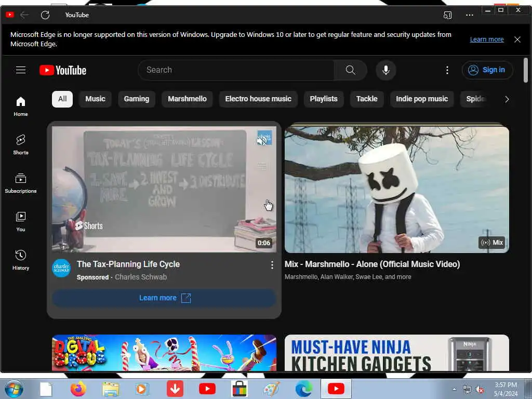Open the app three-dot menu in title bar
Viewport: 532px width, 399px height.
[469, 15]
